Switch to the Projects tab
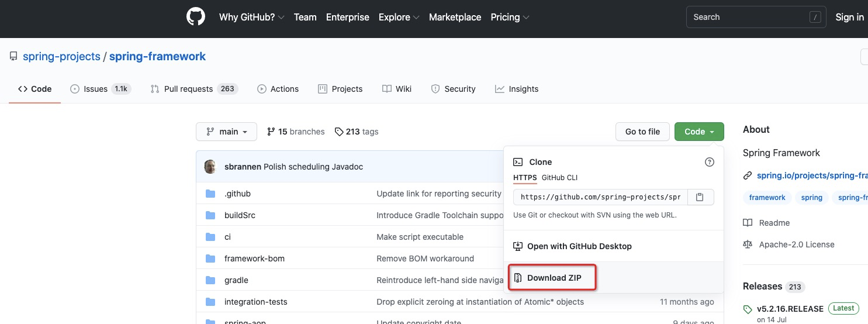868x324 pixels. coord(340,89)
